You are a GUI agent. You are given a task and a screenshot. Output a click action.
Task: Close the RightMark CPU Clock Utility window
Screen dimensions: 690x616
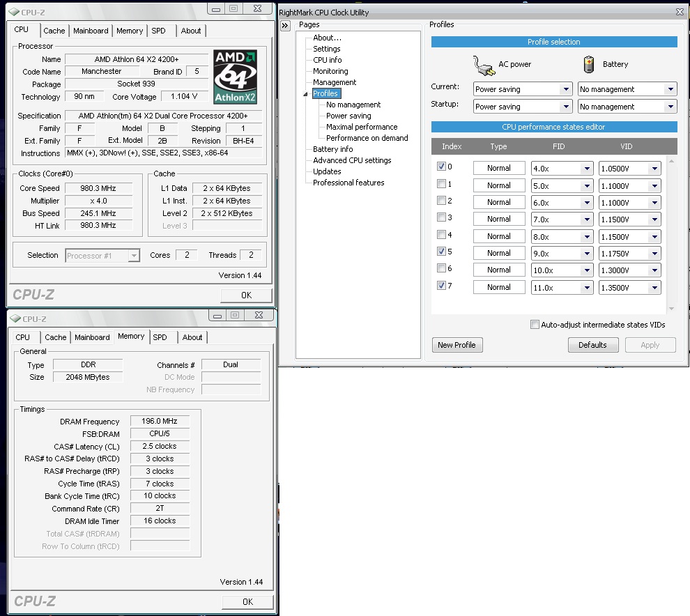tap(680, 13)
